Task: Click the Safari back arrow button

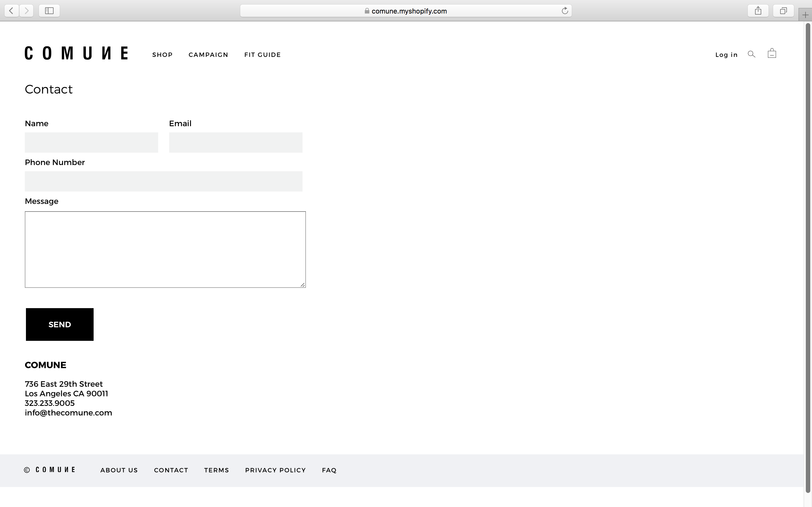Action: click(11, 11)
